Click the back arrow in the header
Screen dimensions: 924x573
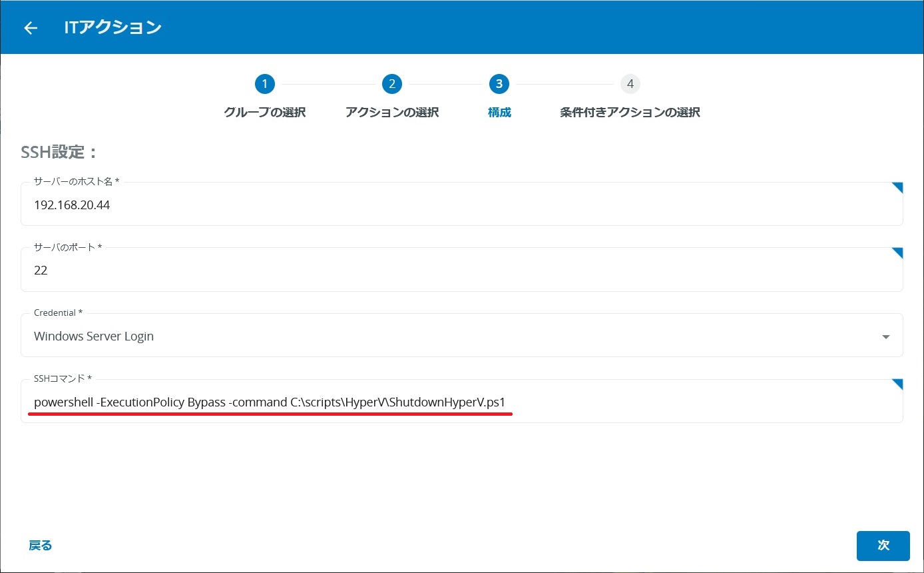[31, 28]
